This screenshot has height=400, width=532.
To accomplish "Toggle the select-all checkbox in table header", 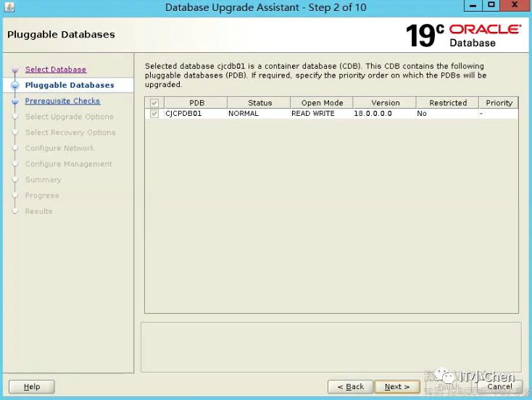I will pos(154,102).
